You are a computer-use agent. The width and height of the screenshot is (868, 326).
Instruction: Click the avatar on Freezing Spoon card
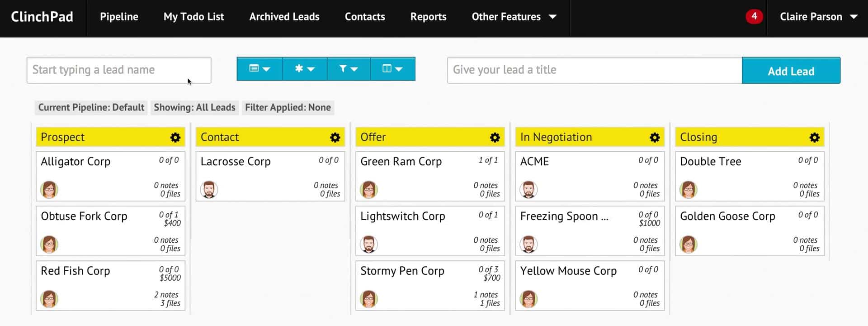coord(528,244)
